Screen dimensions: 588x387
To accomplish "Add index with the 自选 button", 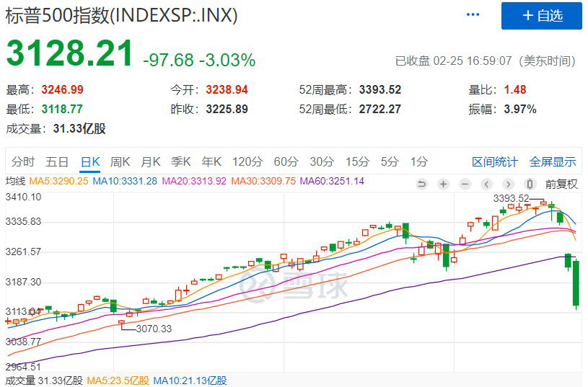I will point(542,16).
